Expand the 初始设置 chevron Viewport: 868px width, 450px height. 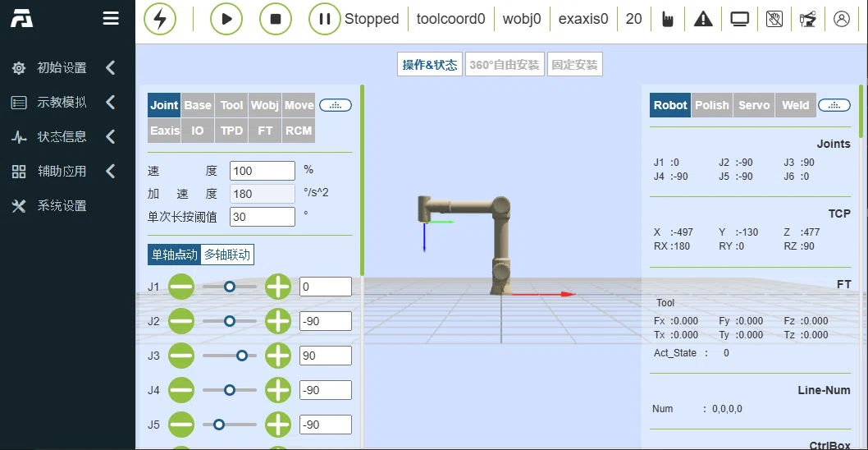pyautogui.click(x=111, y=68)
